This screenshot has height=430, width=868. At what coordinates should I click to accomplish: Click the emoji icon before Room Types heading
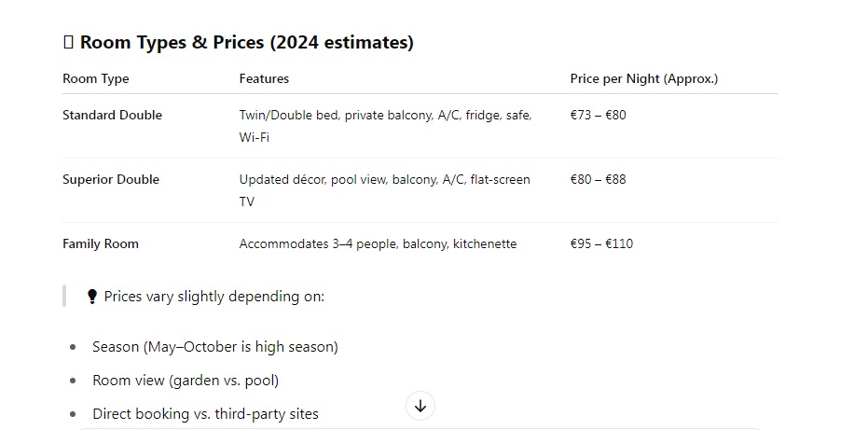68,42
